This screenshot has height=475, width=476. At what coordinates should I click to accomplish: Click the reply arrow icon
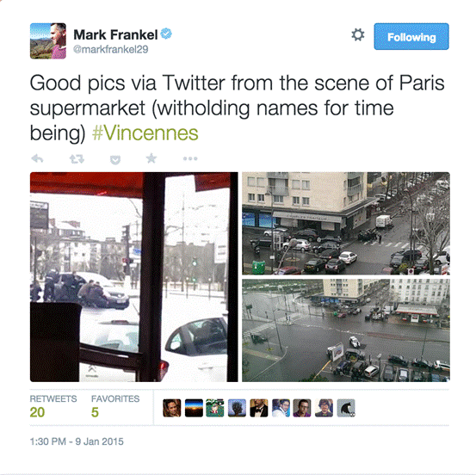[37, 158]
